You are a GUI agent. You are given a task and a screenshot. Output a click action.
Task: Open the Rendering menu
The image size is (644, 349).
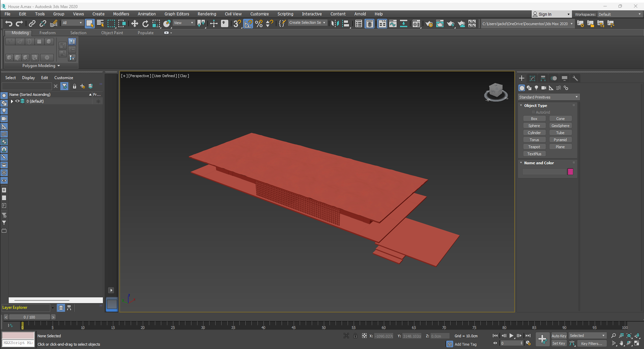coord(207,14)
